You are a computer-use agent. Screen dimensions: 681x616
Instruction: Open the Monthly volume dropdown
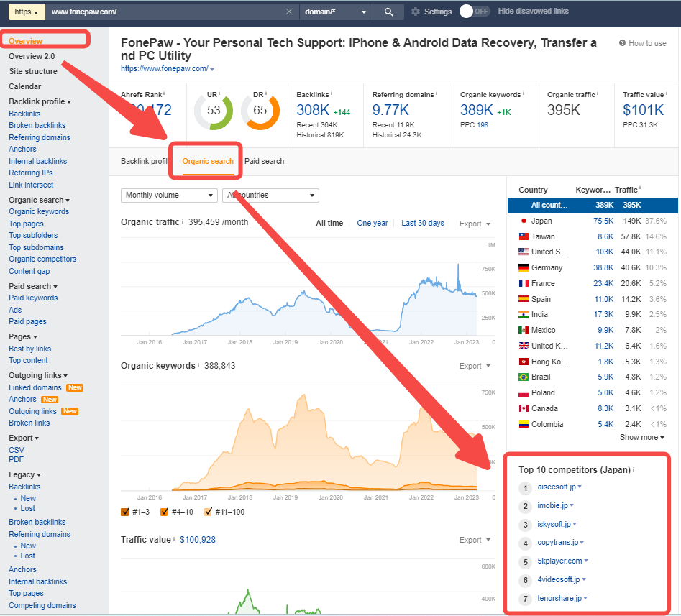click(169, 196)
